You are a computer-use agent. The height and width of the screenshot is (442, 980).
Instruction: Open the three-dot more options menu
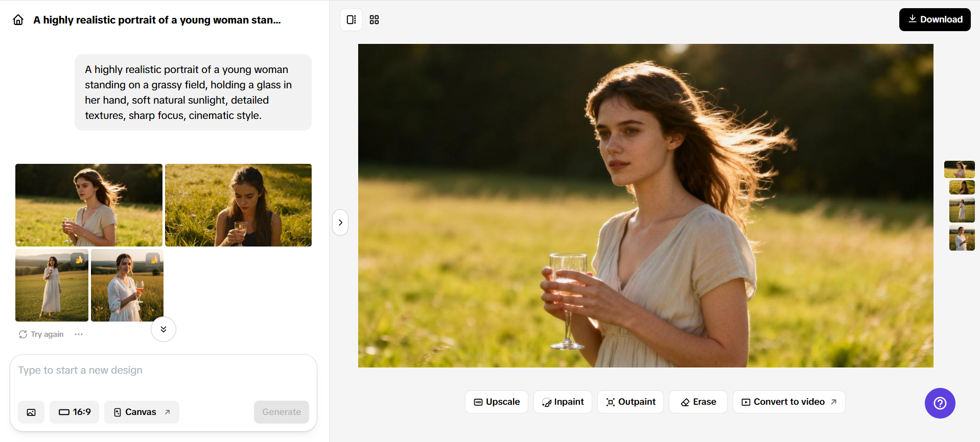pos(79,334)
